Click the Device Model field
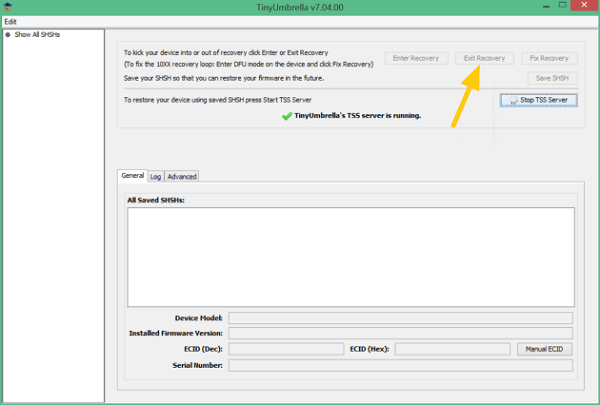Image resolution: width=600 pixels, height=405 pixels. pyautogui.click(x=401, y=318)
